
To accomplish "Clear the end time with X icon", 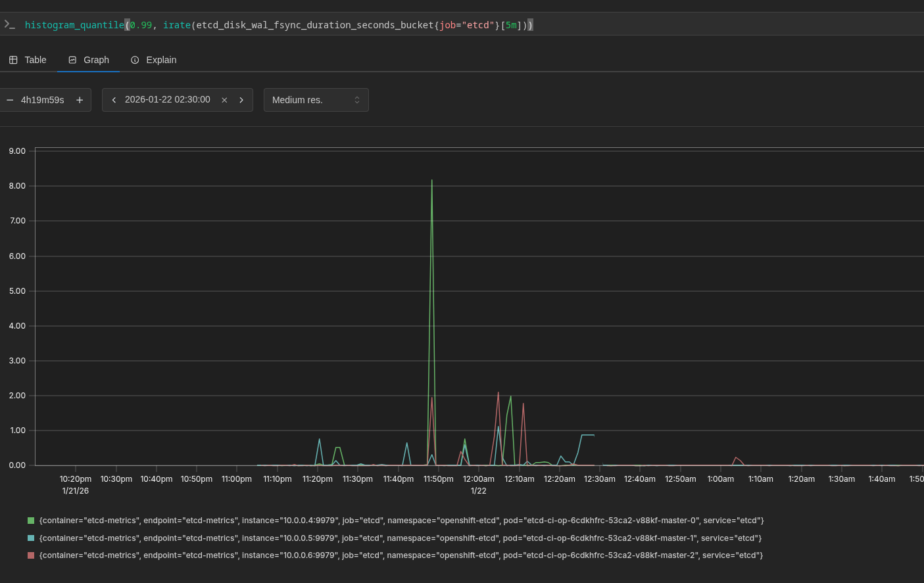I will point(224,100).
